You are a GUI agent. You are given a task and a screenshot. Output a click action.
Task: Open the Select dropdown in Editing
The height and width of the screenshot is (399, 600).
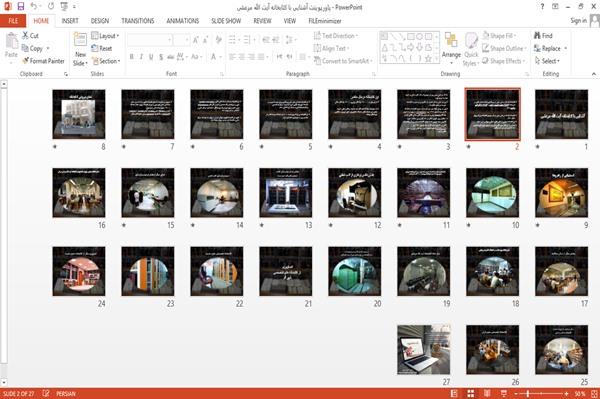[547, 61]
